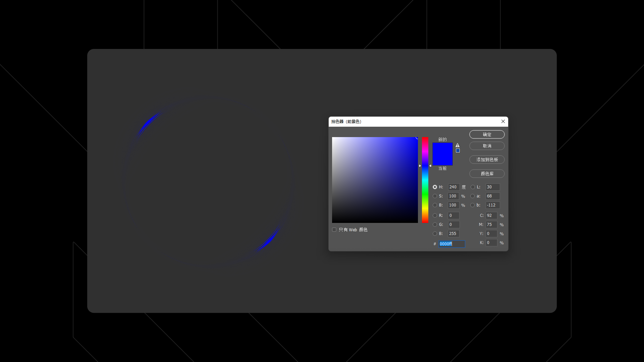Click 添加到色板 to add swatch

click(x=487, y=160)
